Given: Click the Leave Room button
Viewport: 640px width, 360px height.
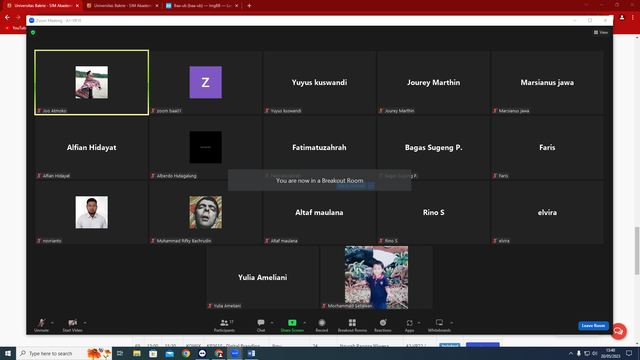Looking at the screenshot, I should tap(593, 326).
